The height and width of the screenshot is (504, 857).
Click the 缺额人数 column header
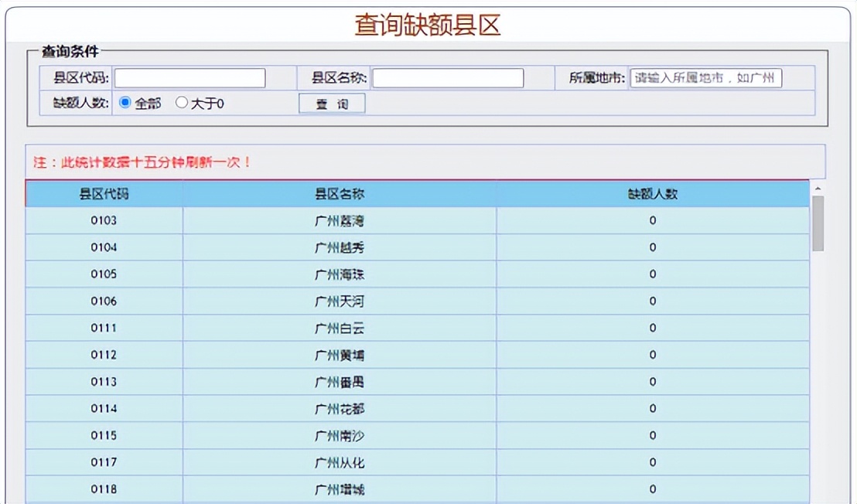(653, 194)
